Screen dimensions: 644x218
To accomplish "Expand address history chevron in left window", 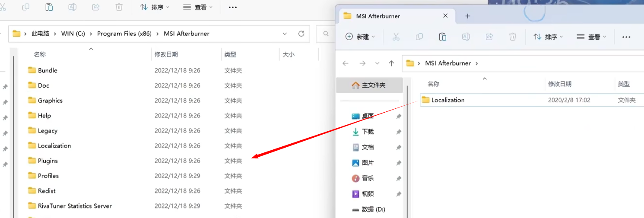I will pos(285,34).
